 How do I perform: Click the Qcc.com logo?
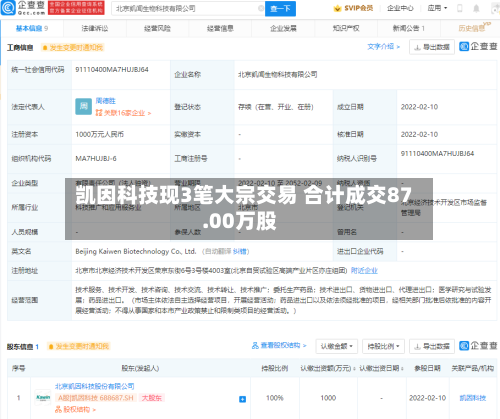click(23, 8)
